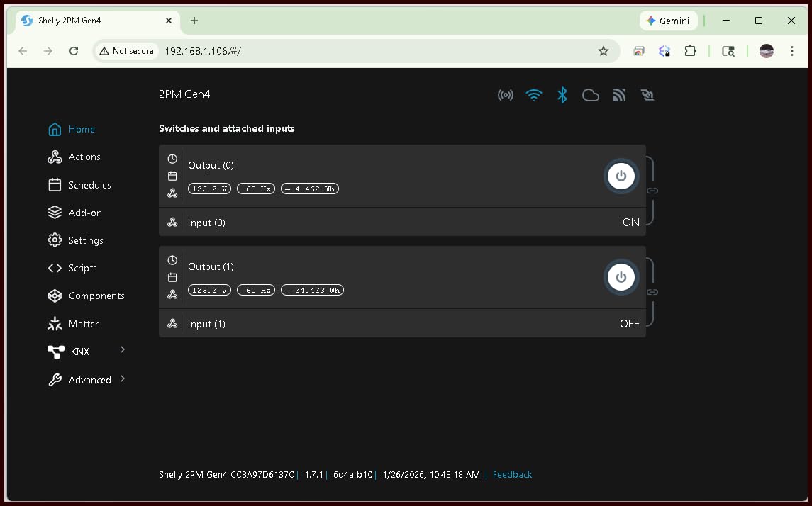Open a new browser tab

(194, 21)
